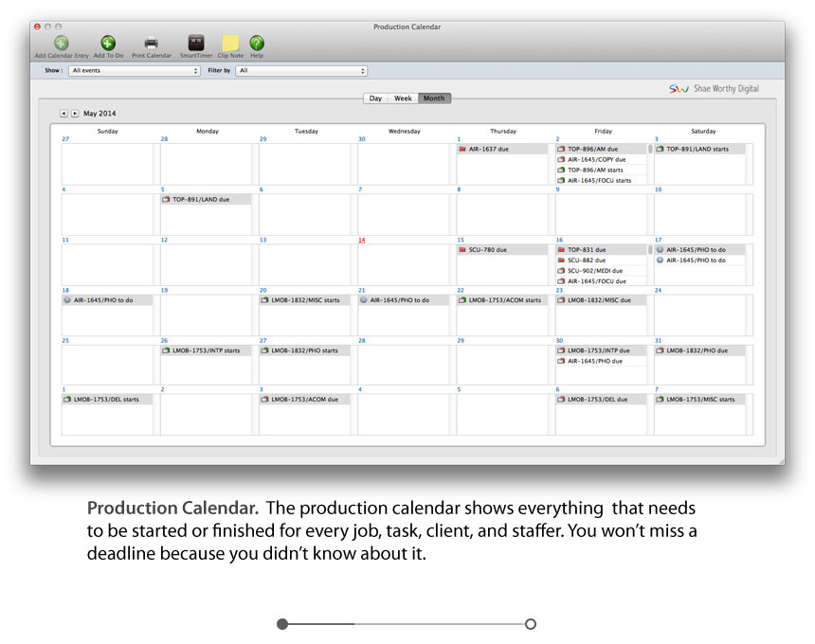Switch to the Week view tab
The height and width of the screenshot is (644, 815).
[x=403, y=98]
